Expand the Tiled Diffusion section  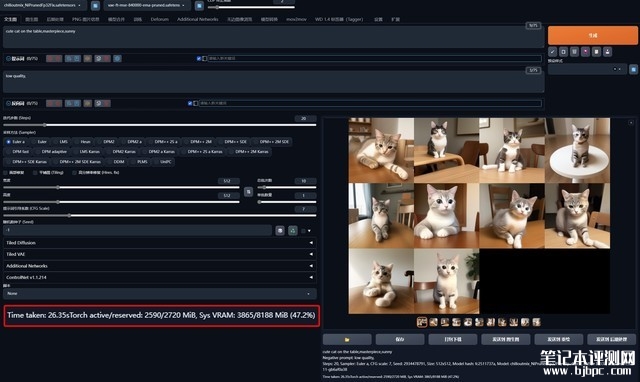click(160, 242)
